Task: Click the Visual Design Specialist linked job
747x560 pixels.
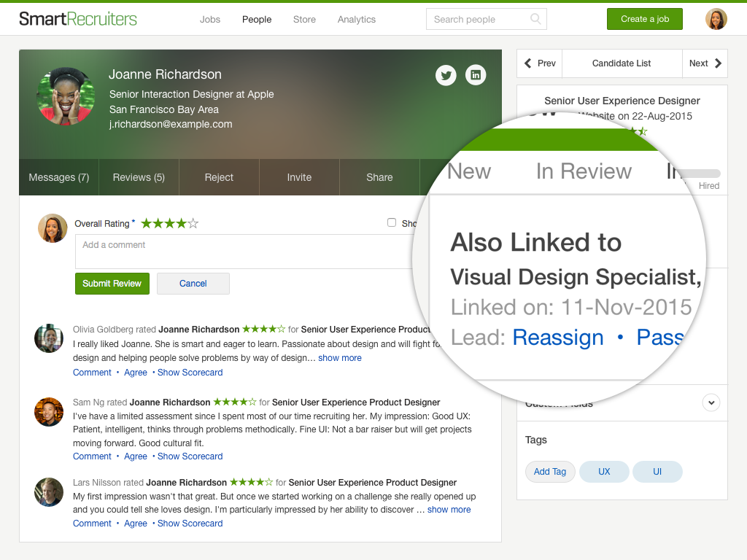Action: coord(575,276)
